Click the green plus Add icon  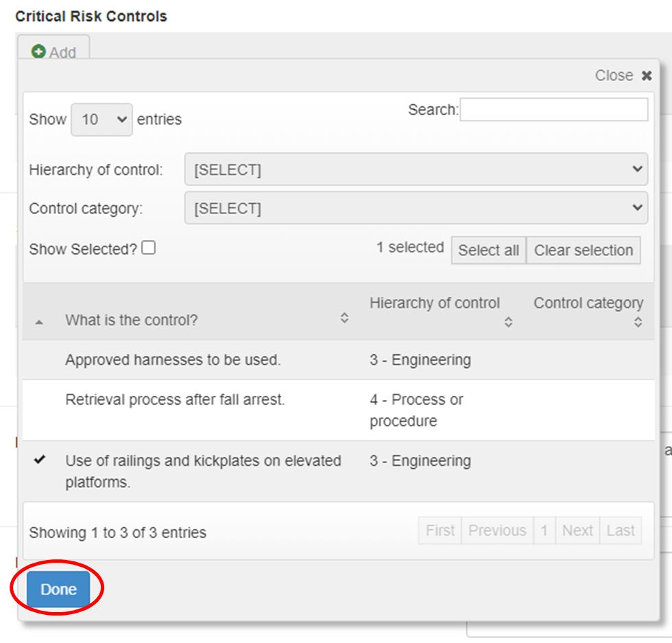pos(39,52)
